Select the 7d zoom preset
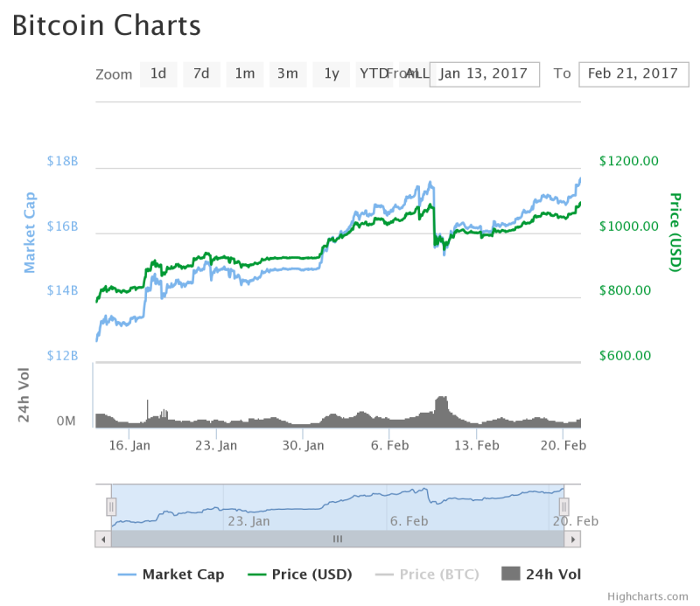Image resolution: width=700 pixels, height=606 pixels. click(201, 74)
